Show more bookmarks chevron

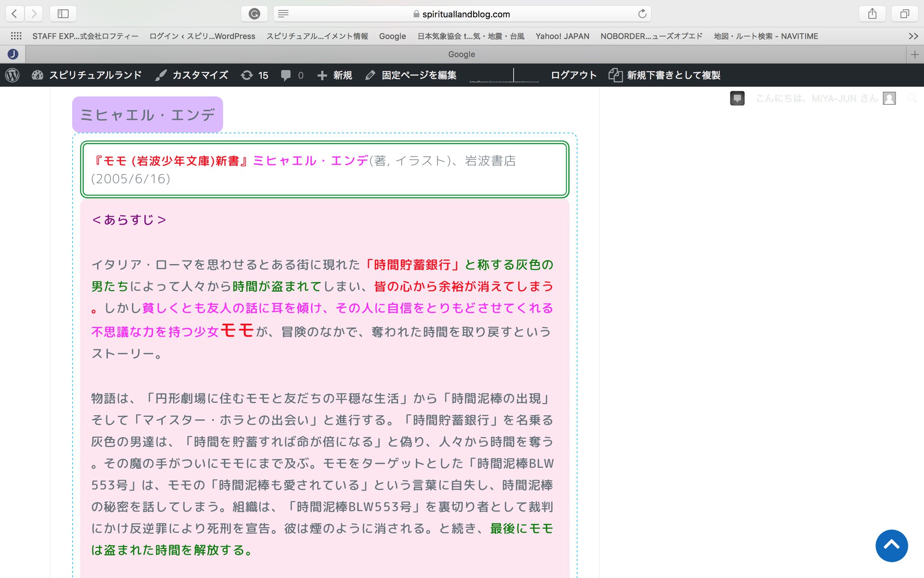click(x=914, y=36)
